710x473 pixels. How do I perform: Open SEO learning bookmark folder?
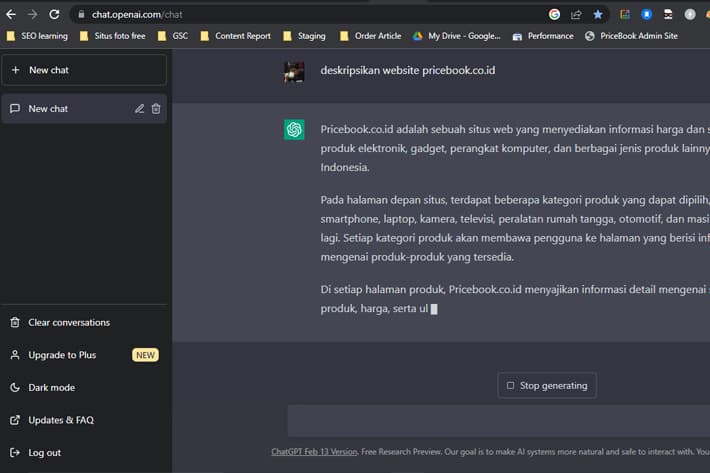[x=37, y=36]
